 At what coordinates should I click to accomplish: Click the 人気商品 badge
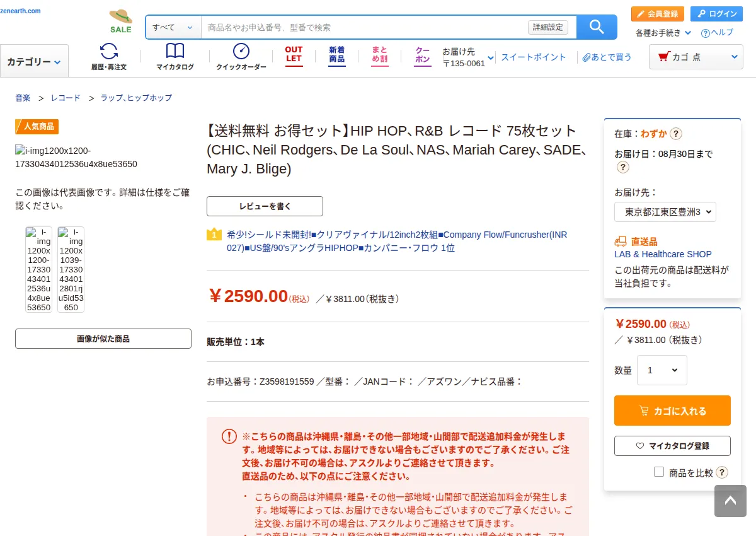tap(37, 126)
